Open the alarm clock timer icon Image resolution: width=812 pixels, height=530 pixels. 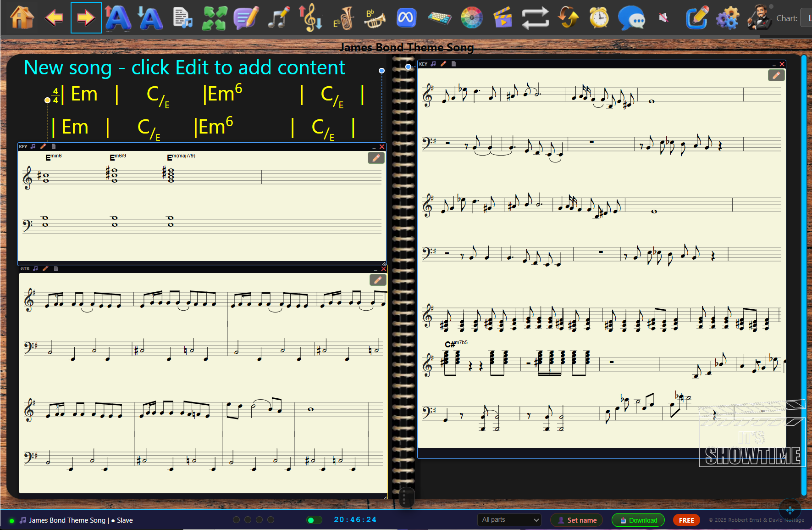599,18
